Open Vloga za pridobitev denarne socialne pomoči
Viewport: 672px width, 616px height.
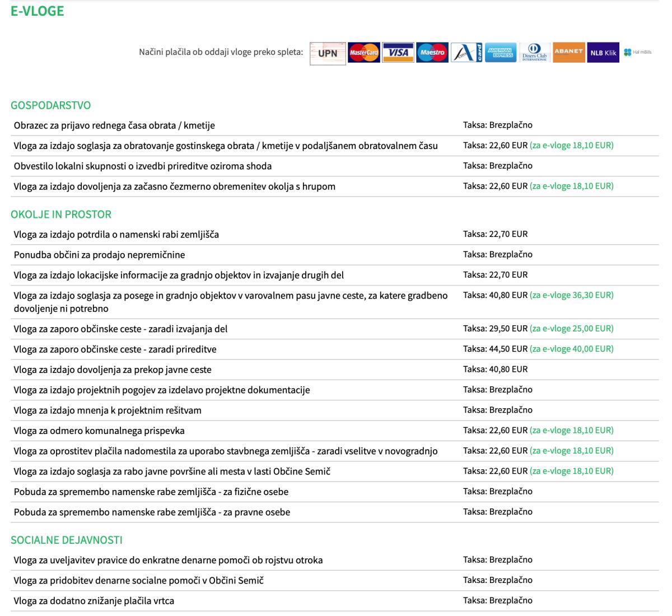point(138,581)
